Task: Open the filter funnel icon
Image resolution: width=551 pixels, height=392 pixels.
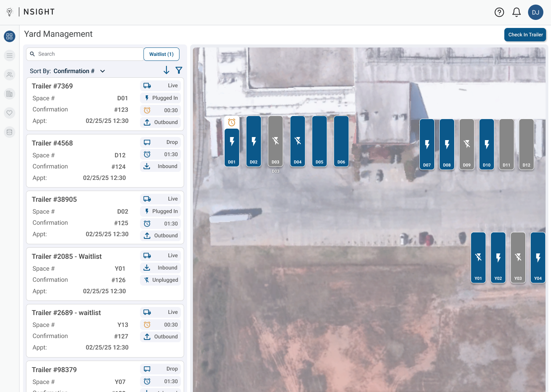Action: (x=179, y=70)
